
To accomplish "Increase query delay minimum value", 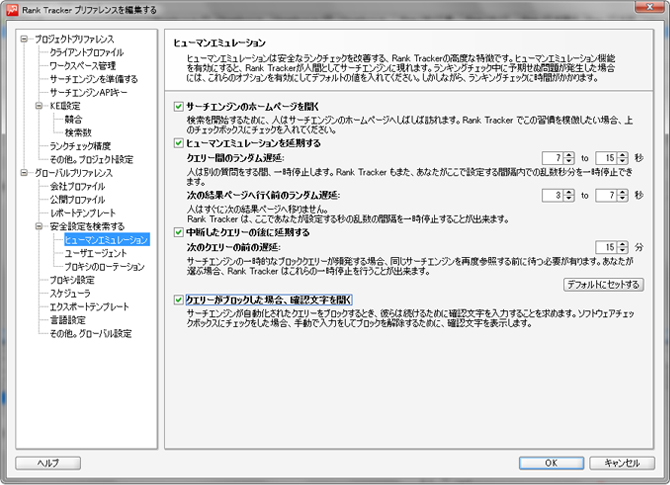I will click(569, 155).
